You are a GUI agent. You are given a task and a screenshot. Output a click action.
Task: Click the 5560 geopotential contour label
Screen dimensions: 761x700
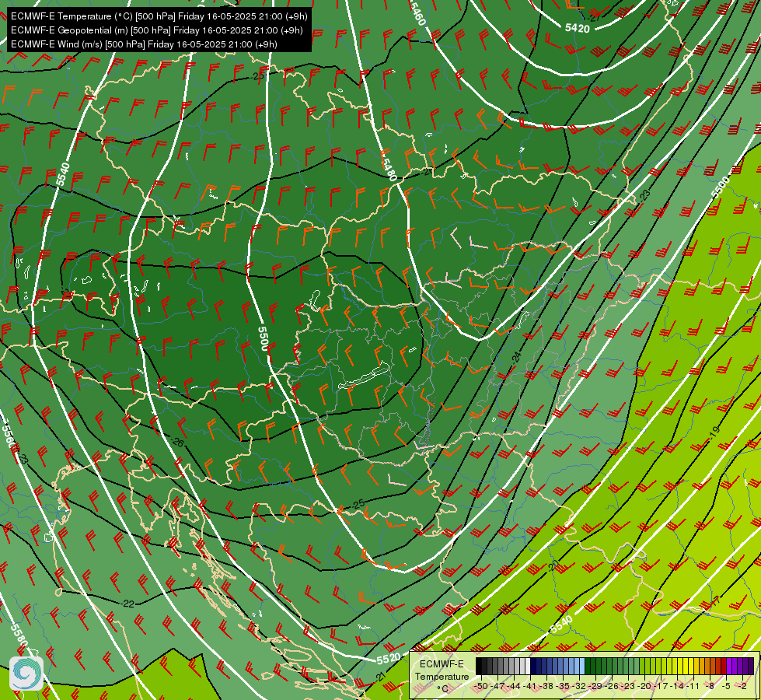click(9, 436)
